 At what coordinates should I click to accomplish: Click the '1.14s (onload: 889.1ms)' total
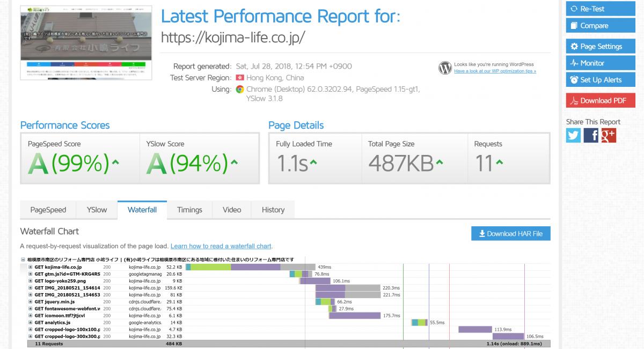[x=514, y=343]
